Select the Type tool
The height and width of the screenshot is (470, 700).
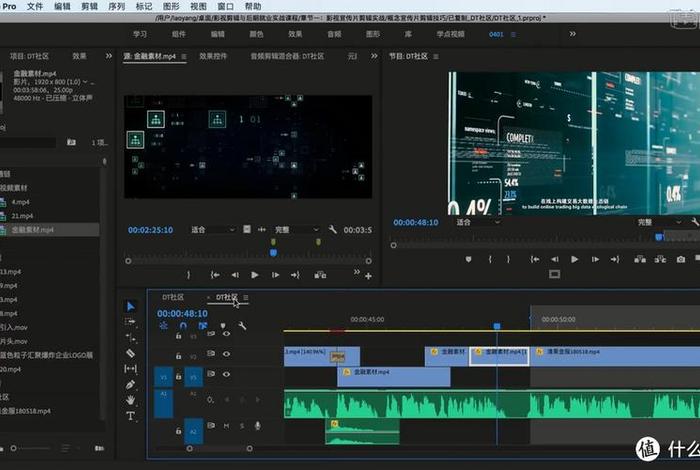point(130,415)
